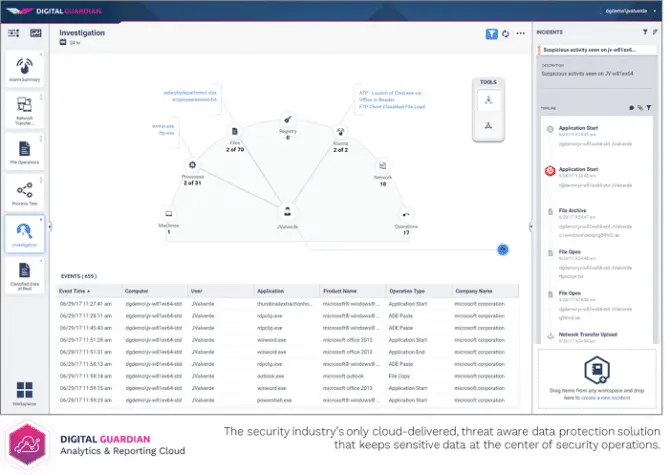
Task: Open the Network Transfer workspace
Action: [24, 110]
